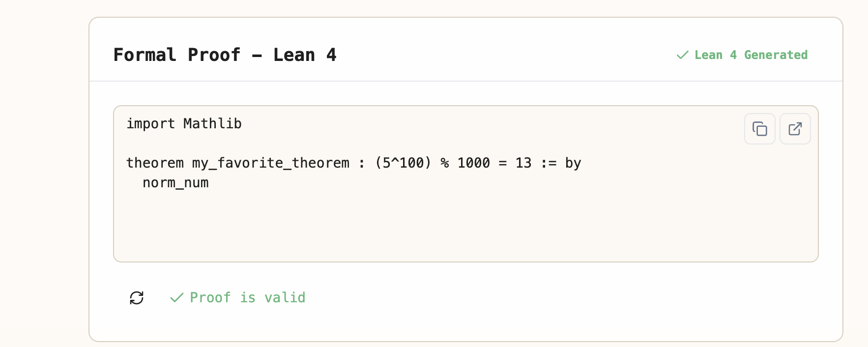
Task: Click the word theorem in the code
Action: 155,163
